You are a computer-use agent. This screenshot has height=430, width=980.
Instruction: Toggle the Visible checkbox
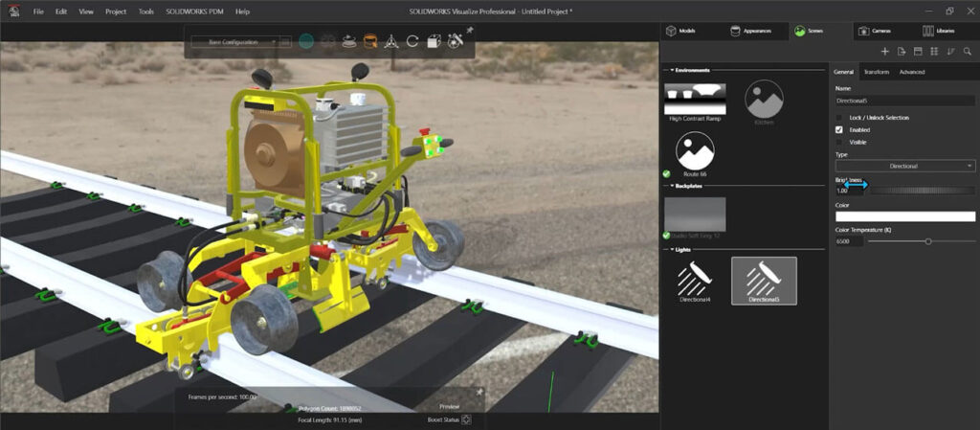pos(839,142)
